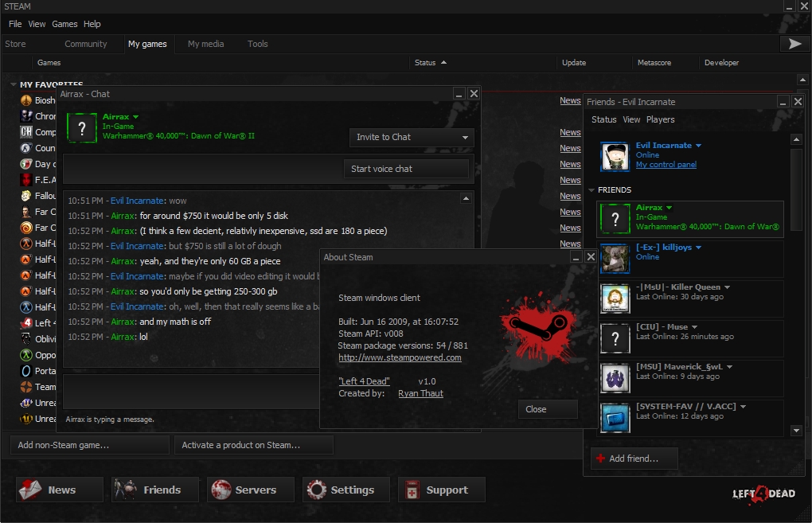Viewport: 812px width, 523px height.
Task: Click the BioShock game icon in favorites
Action: pos(26,100)
